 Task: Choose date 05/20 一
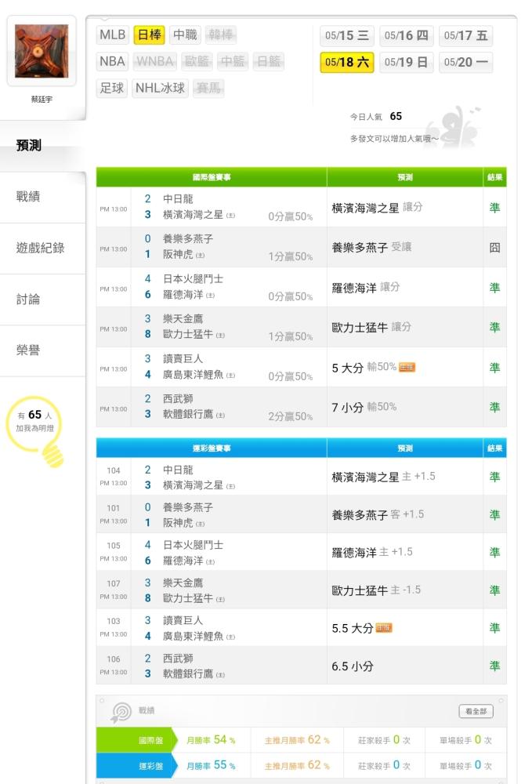[x=465, y=63]
